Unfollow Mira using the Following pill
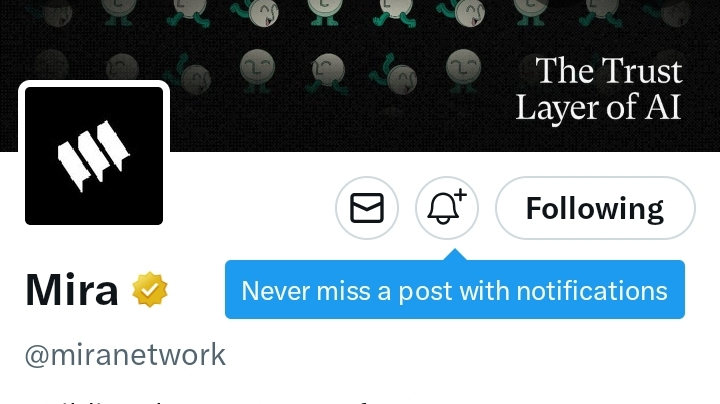Image resolution: width=720 pixels, height=404 pixels. point(595,208)
